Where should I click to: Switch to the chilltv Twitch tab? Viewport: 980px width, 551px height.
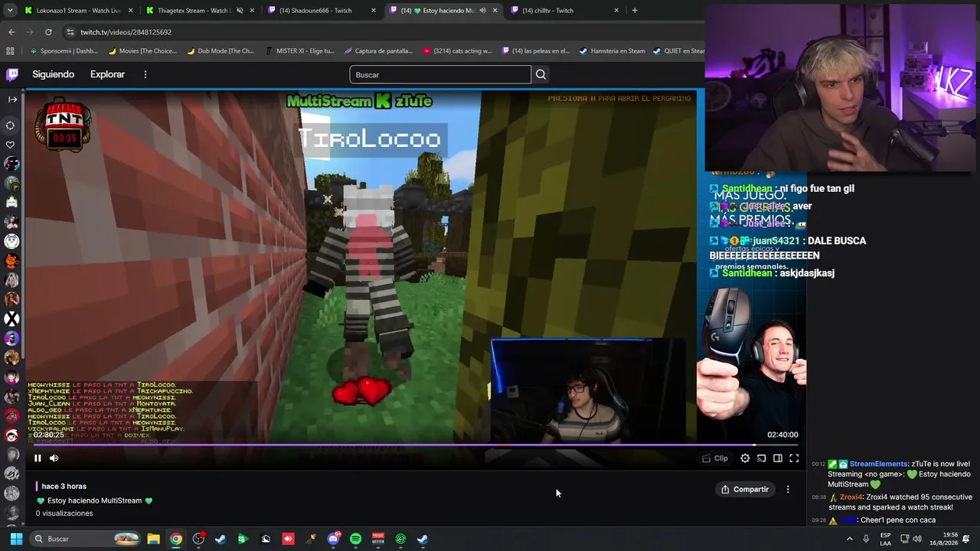click(x=548, y=11)
